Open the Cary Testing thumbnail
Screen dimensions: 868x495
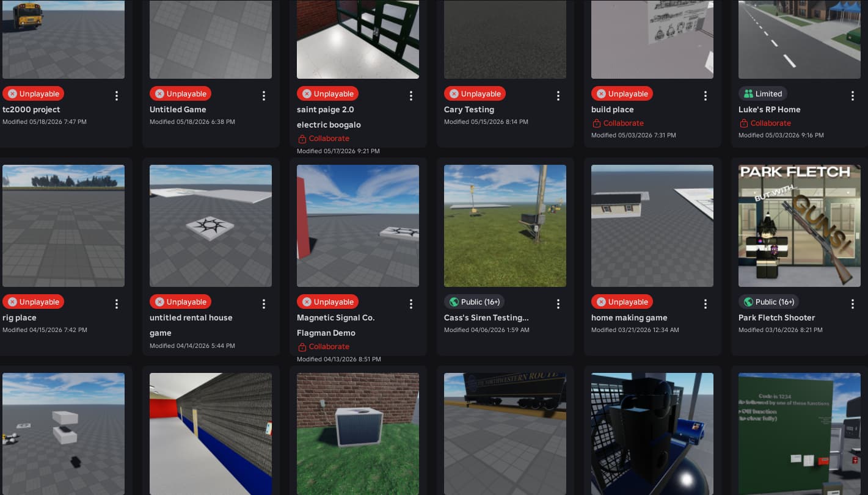(x=505, y=39)
